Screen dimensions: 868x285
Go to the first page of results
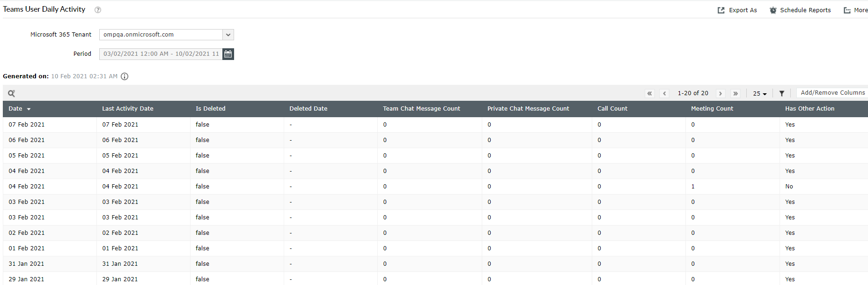pyautogui.click(x=650, y=93)
